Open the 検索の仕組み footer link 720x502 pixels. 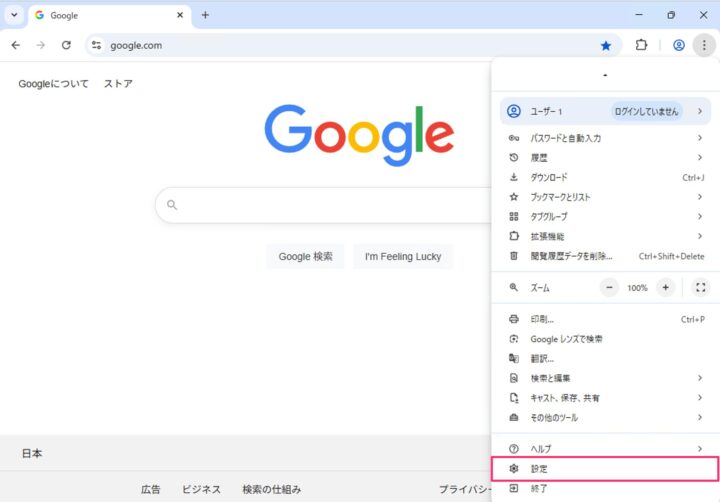pos(272,489)
